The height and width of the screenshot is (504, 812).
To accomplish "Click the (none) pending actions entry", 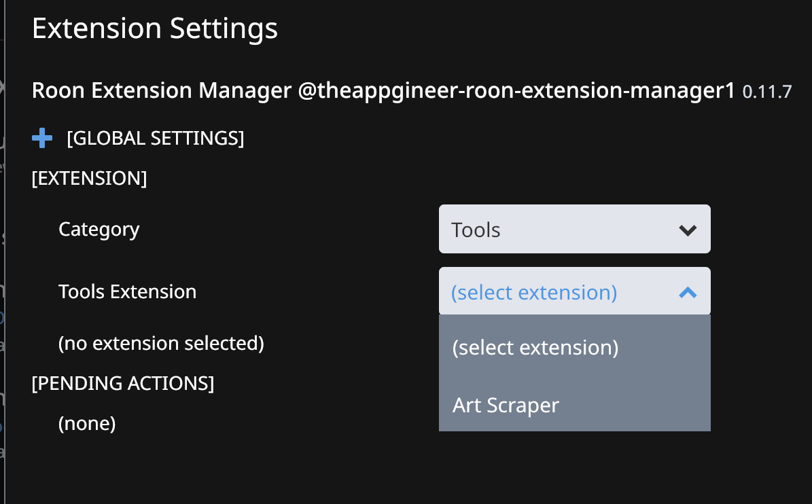I will pos(87,424).
